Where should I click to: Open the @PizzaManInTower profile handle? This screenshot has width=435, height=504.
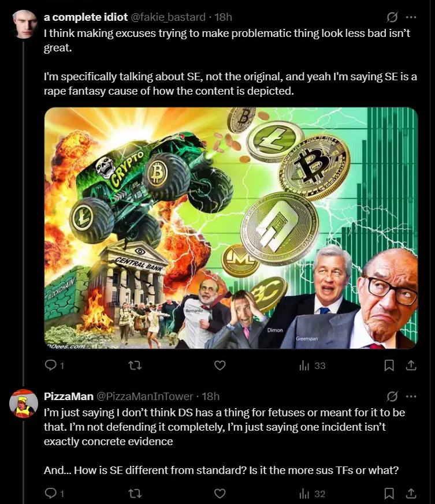pyautogui.click(x=145, y=396)
